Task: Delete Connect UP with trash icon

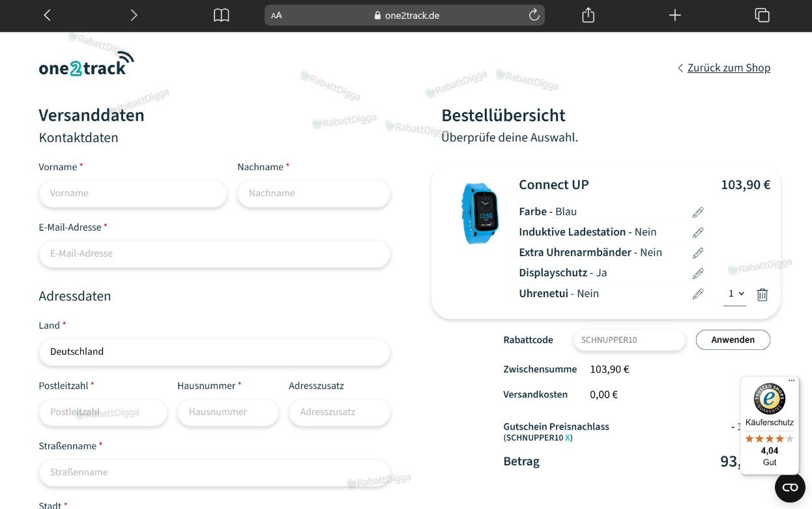Action: click(x=762, y=295)
